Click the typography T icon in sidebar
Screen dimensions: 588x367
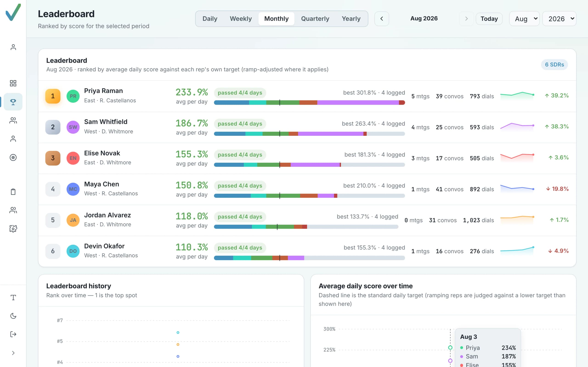(13, 297)
